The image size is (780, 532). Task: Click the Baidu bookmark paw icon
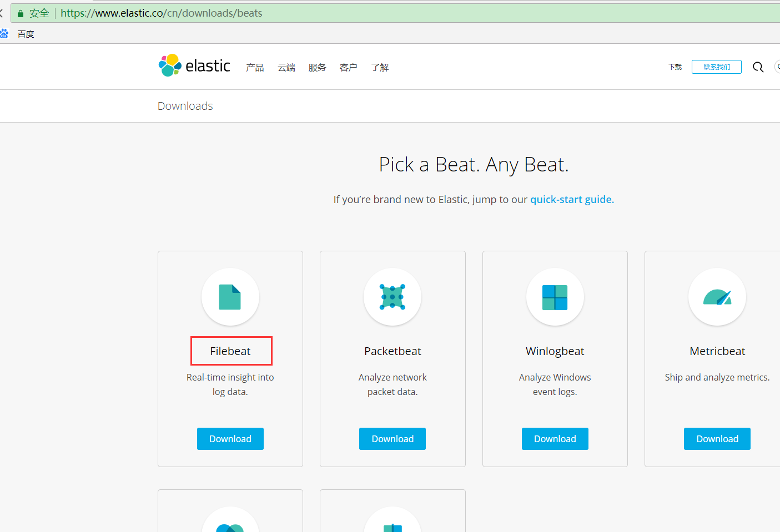tap(4, 34)
